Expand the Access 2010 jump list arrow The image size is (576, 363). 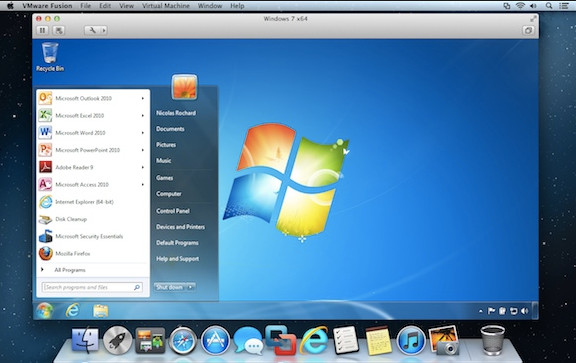(x=143, y=184)
